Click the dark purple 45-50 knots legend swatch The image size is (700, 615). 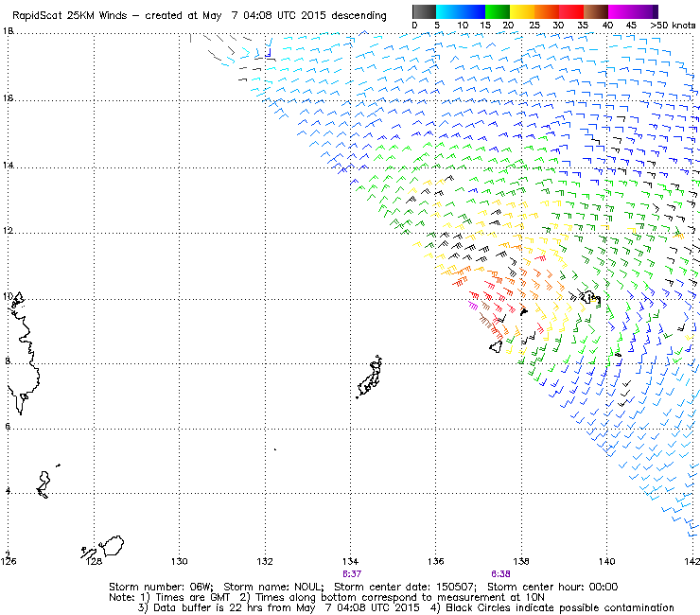(645, 11)
